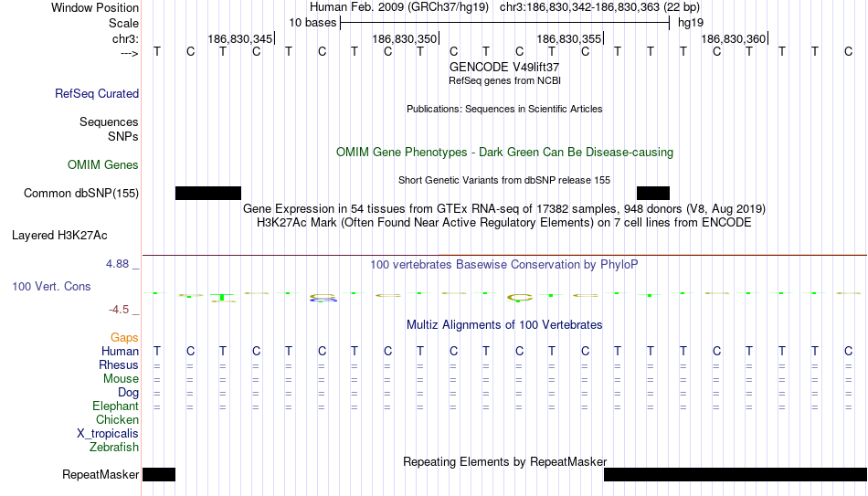Click the 'Scale' label
Viewport: 868px width, 496px height.
[x=124, y=23]
